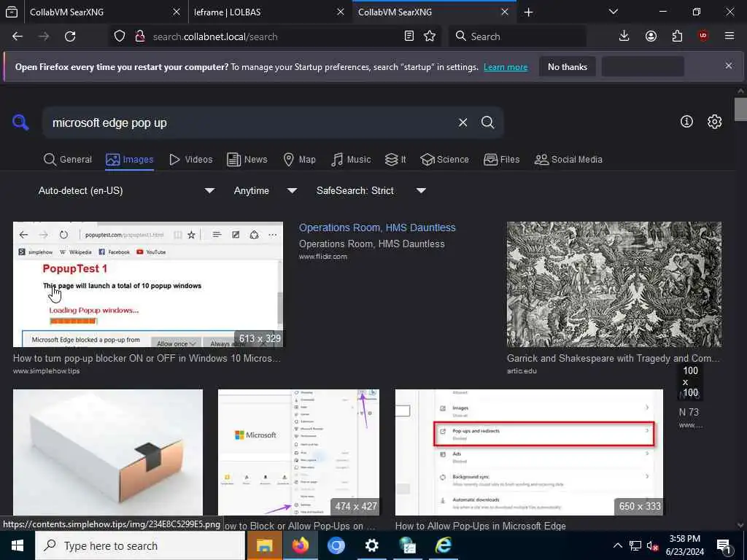
Task: Open the SafeSearch: Strict dropdown
Action: (371, 190)
